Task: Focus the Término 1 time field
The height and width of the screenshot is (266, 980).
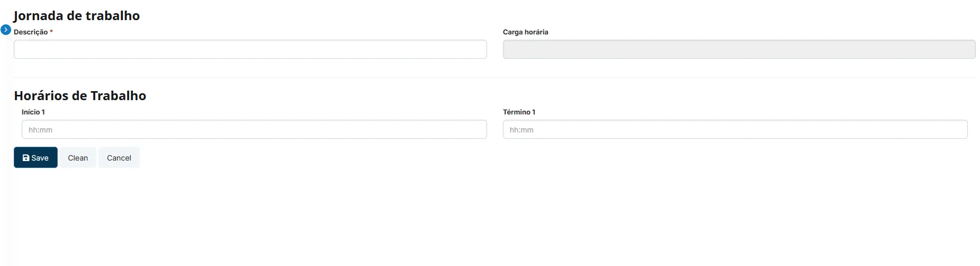Action: [735, 129]
